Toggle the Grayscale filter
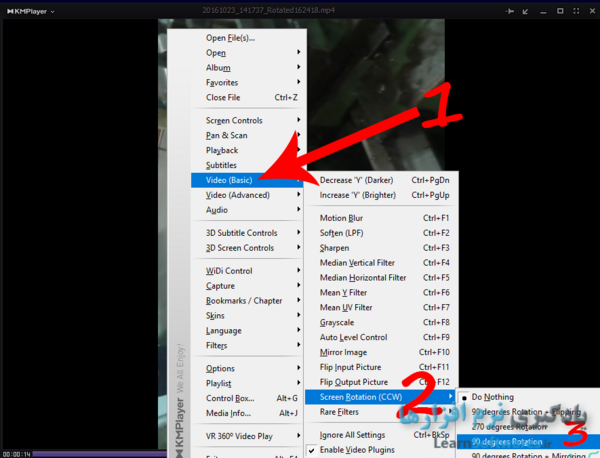Image resolution: width=600 pixels, height=458 pixels. [380, 323]
